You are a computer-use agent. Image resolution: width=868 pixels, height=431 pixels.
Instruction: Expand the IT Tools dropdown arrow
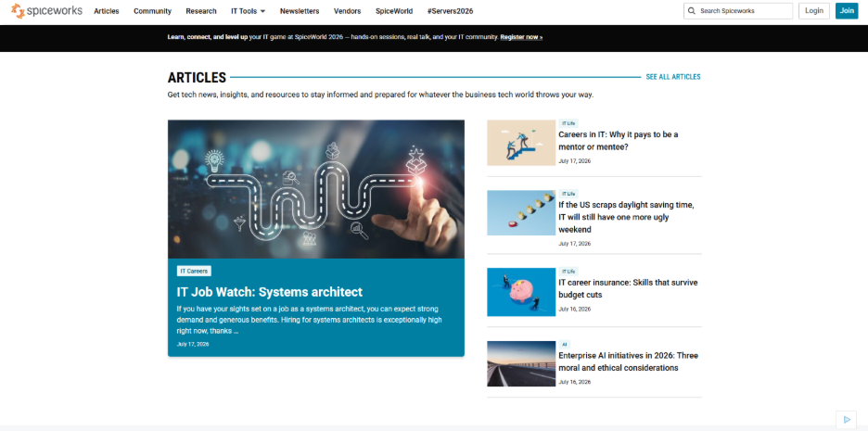coord(262,11)
